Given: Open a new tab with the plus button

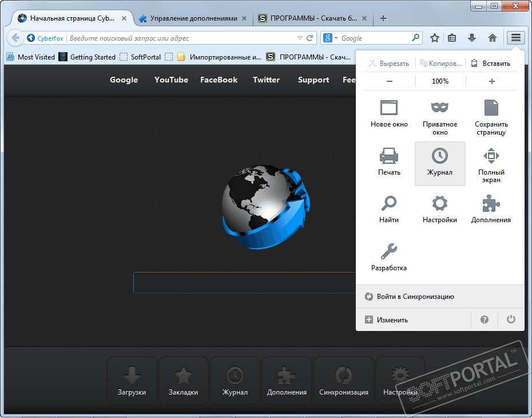Looking at the screenshot, I should click(x=383, y=18).
